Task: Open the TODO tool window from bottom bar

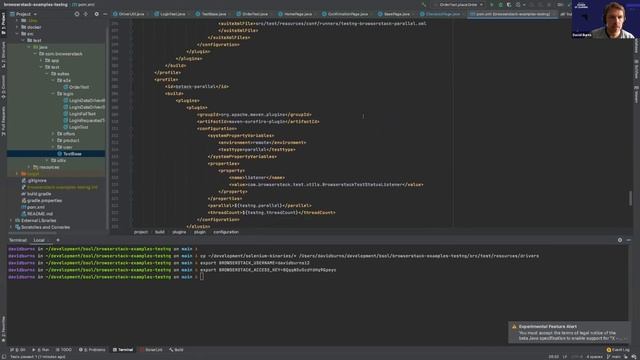Action: (64, 350)
